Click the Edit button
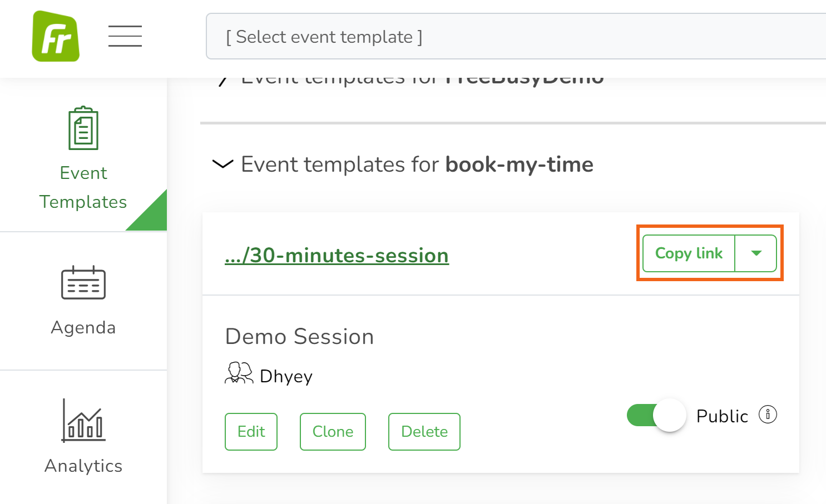The width and height of the screenshot is (826, 504). 251,432
